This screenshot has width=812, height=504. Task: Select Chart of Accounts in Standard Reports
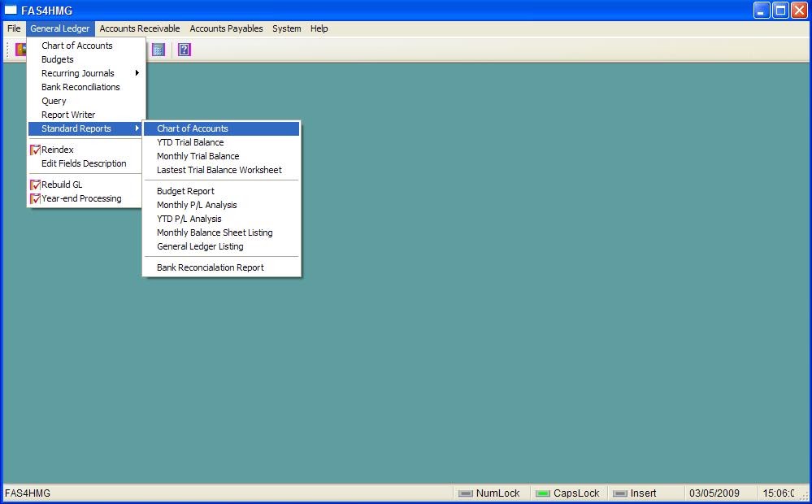point(192,128)
